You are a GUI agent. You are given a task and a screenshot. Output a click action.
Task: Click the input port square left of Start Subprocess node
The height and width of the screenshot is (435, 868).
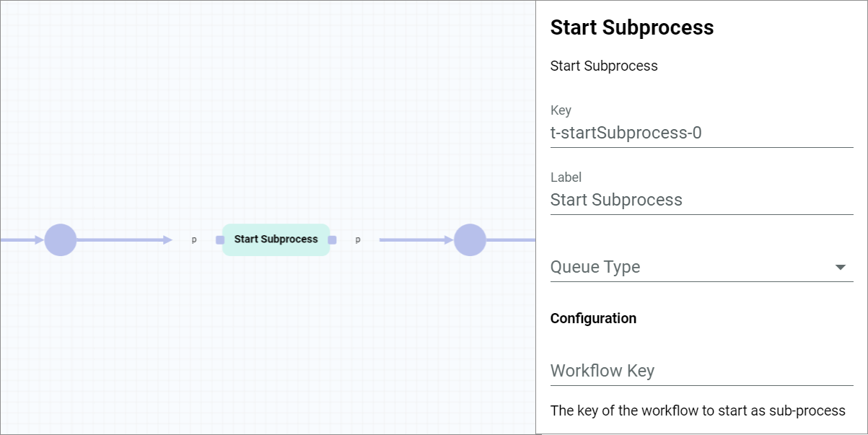click(x=220, y=240)
